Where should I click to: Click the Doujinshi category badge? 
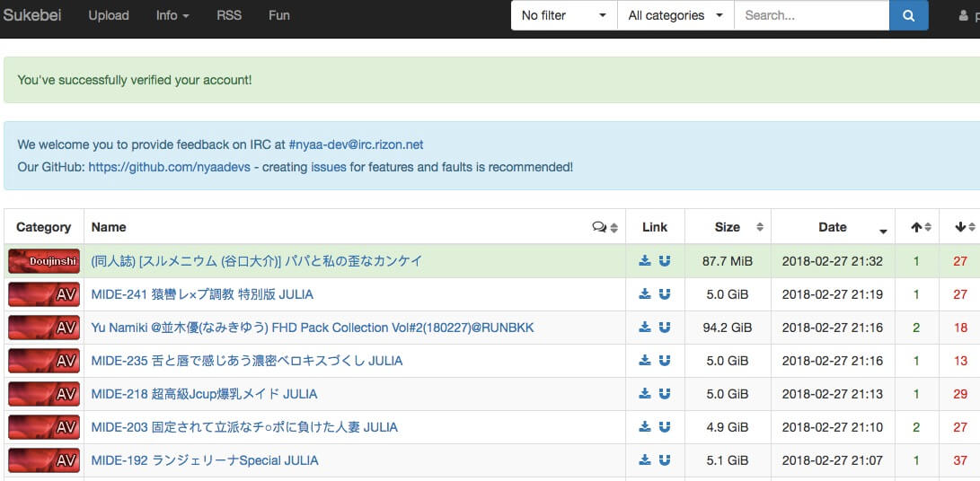44,261
